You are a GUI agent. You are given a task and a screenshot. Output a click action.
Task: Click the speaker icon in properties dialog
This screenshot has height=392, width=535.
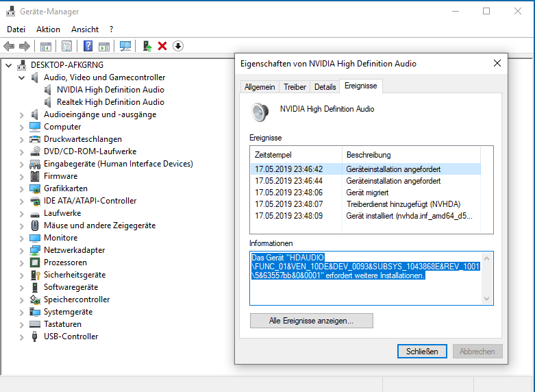(260, 112)
